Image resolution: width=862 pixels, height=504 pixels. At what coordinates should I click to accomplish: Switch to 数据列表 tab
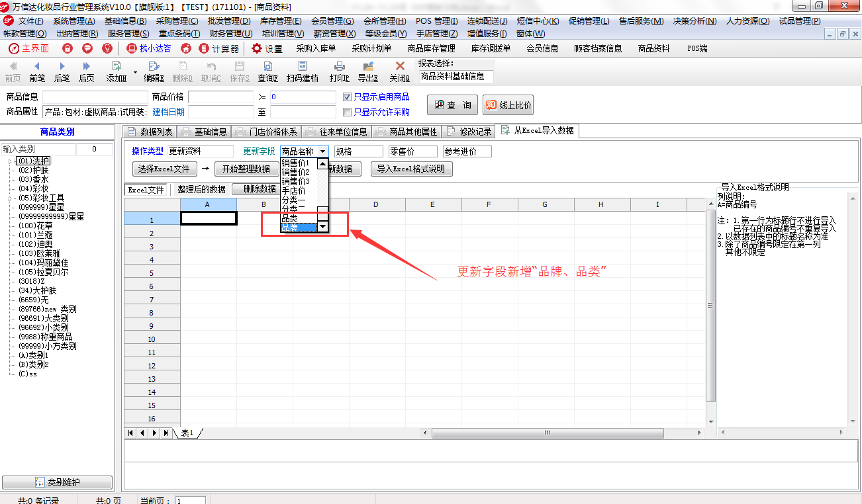pyautogui.click(x=150, y=132)
